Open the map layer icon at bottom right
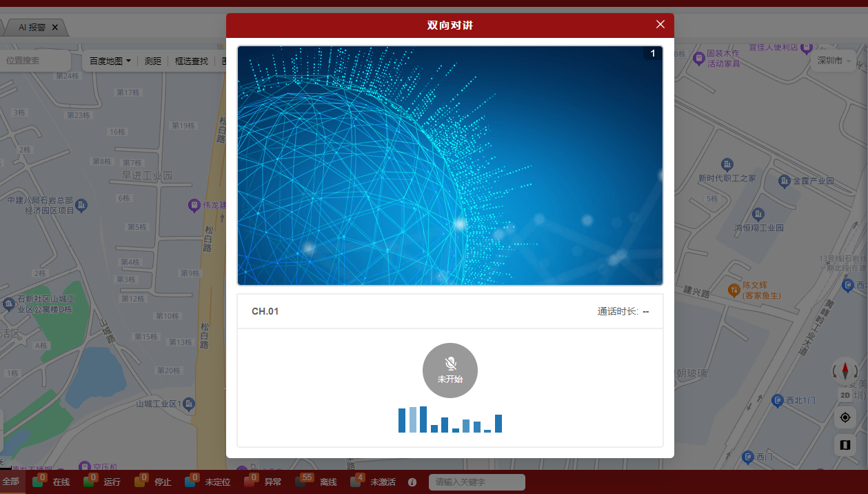 (x=845, y=445)
